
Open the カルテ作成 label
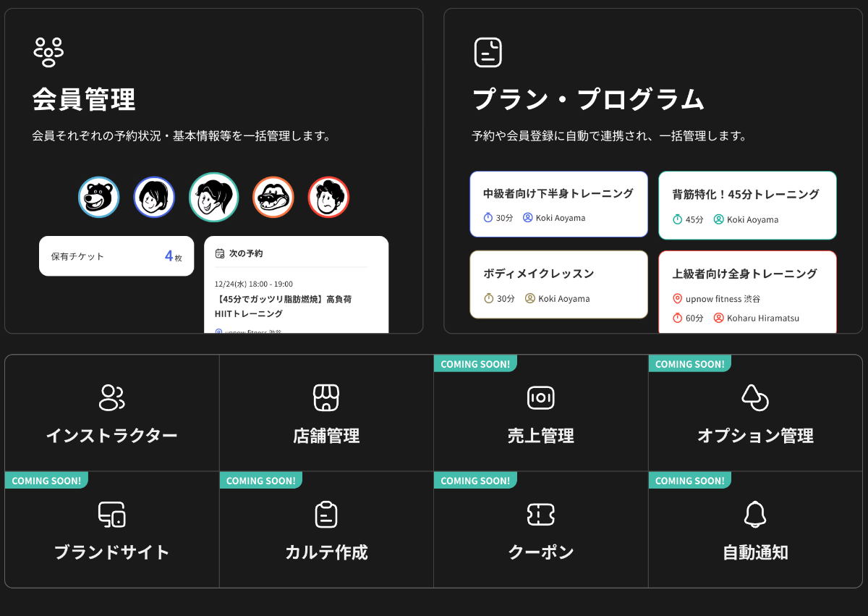click(x=326, y=552)
